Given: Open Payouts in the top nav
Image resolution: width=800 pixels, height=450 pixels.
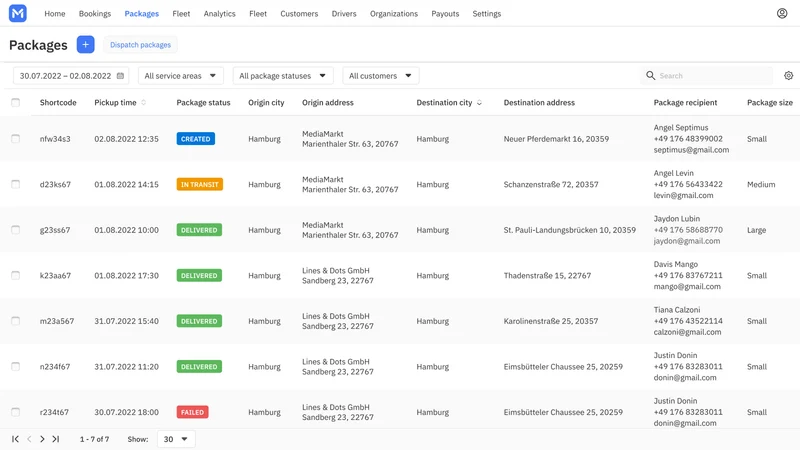Looking at the screenshot, I should [x=445, y=14].
